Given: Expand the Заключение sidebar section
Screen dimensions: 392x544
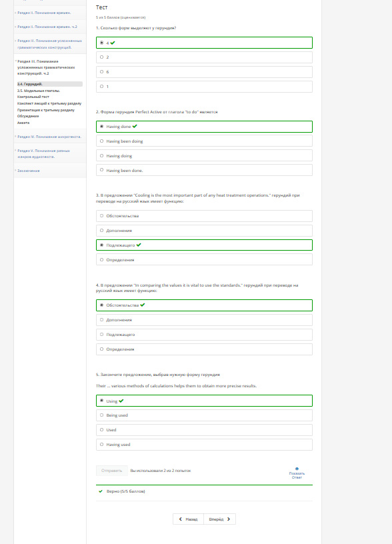Looking at the screenshot, I should [29, 171].
